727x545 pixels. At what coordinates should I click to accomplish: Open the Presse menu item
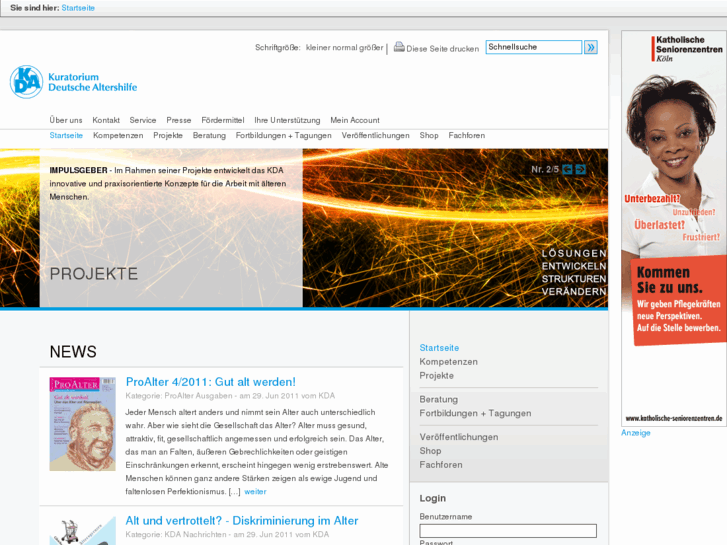click(179, 120)
